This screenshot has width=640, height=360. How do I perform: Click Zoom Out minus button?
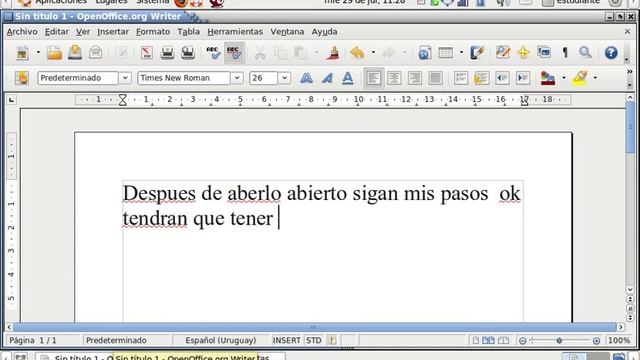522,340
